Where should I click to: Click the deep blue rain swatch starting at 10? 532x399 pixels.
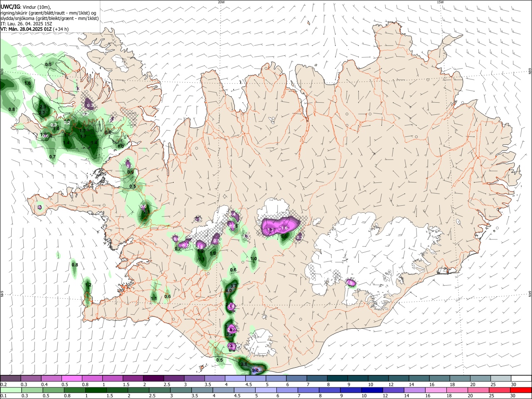372,390
